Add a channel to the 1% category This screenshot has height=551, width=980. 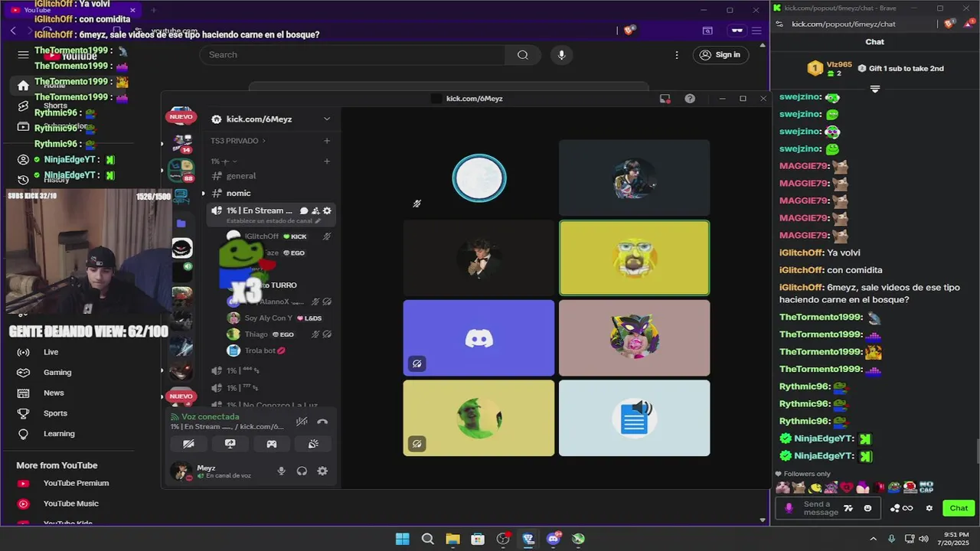point(327,161)
